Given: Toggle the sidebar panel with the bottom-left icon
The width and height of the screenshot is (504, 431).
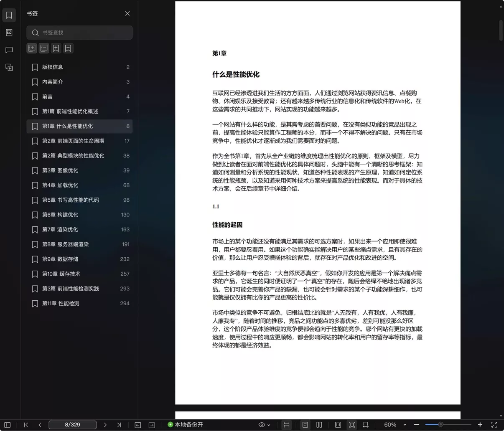Looking at the screenshot, I should pos(7,425).
